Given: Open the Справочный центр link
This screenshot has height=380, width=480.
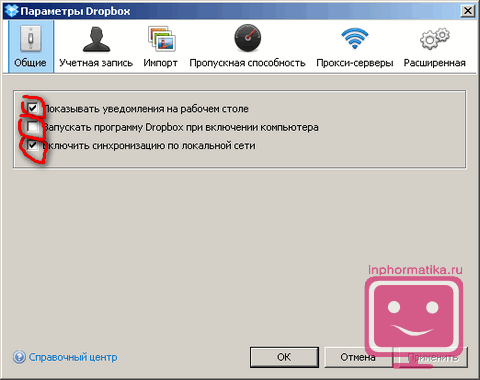Looking at the screenshot, I should coord(73,357).
